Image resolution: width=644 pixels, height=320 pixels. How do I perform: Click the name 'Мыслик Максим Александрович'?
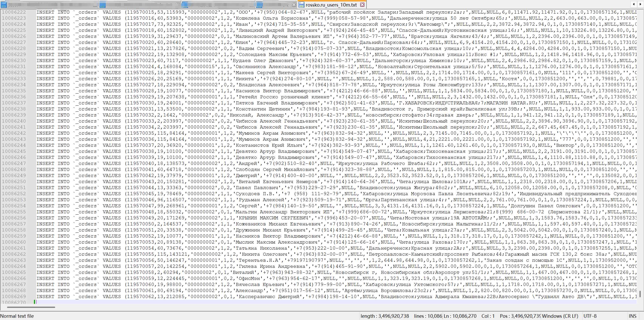tap(276, 242)
